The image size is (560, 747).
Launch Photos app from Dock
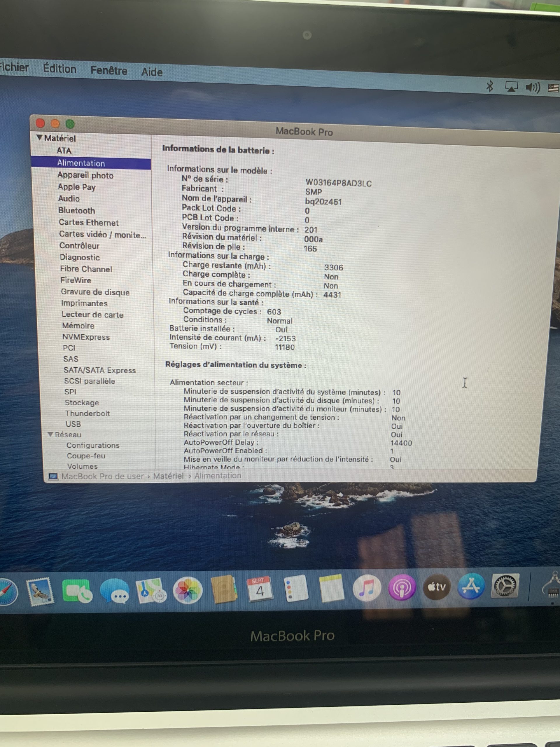188,591
